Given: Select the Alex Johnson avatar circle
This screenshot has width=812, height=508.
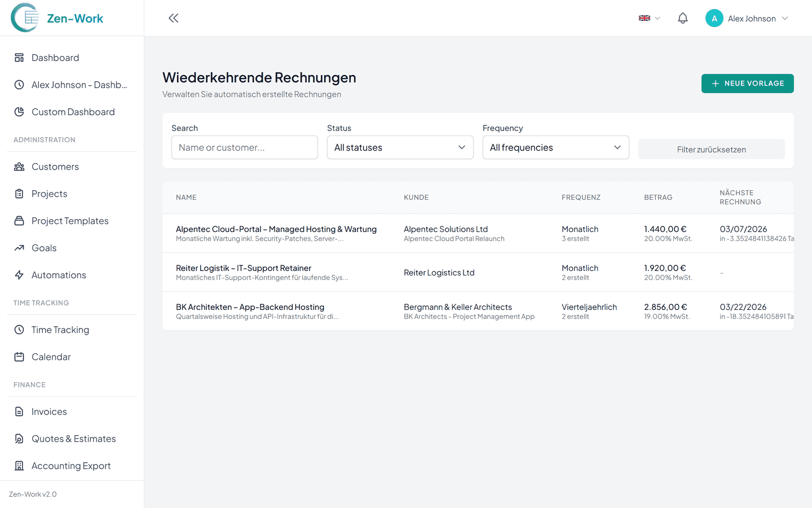Looking at the screenshot, I should (x=714, y=18).
